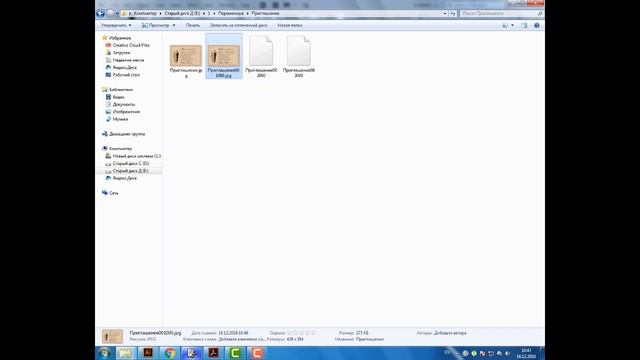Open Google Chrome from the taskbar
This screenshot has height=360, width=640.
coord(170,353)
